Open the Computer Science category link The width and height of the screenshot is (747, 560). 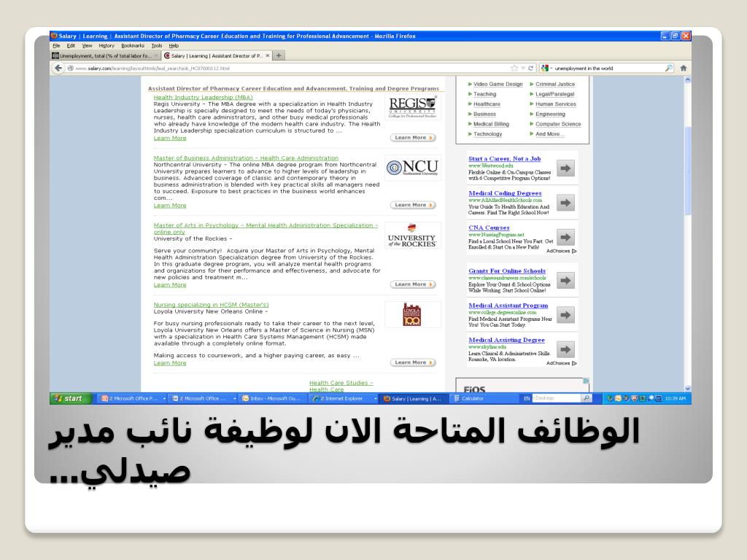tap(558, 124)
